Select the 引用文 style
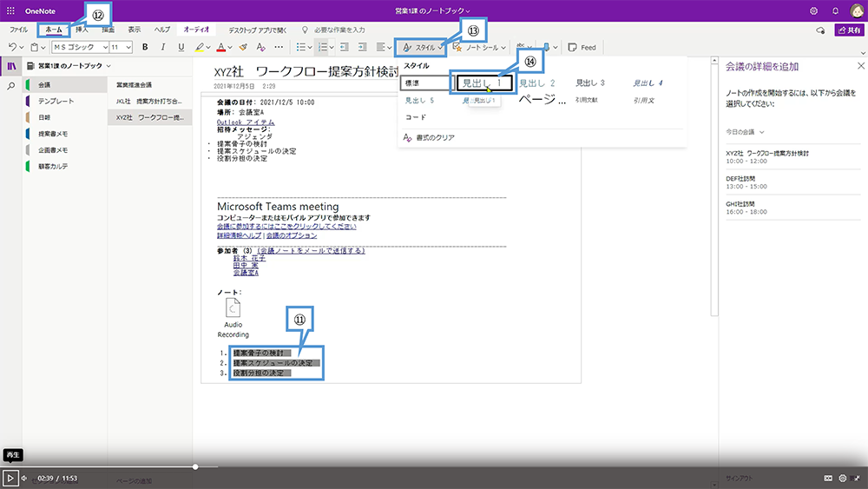 pyautogui.click(x=644, y=100)
